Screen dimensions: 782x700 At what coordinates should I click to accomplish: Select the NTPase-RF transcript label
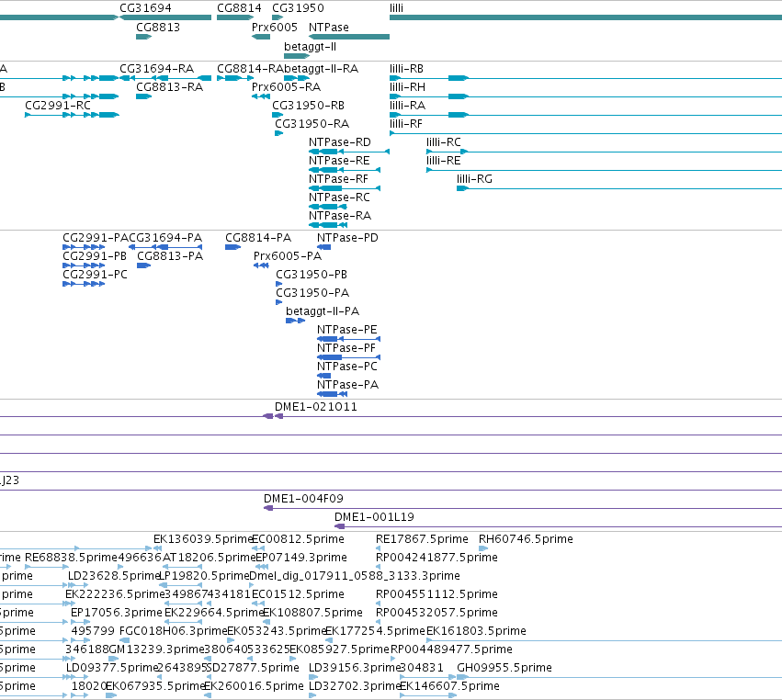(338, 179)
